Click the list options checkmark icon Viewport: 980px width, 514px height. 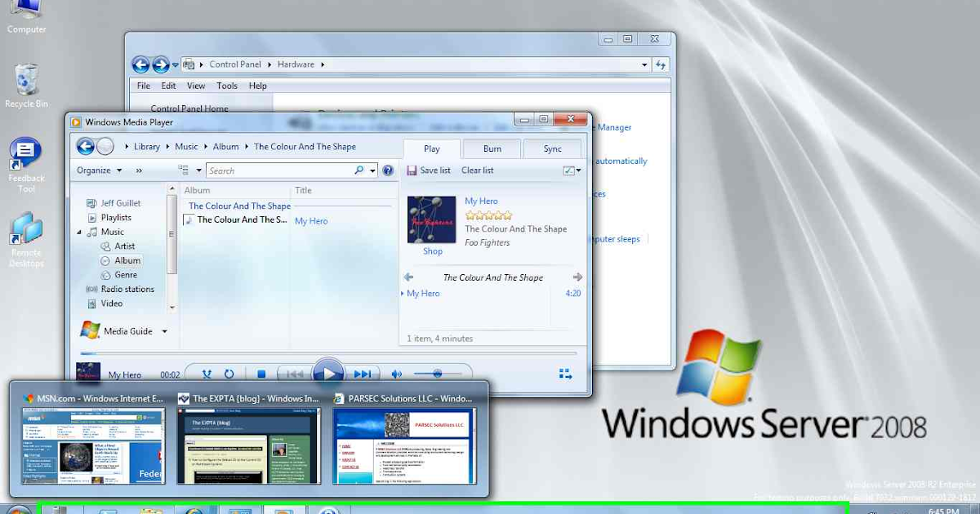click(568, 171)
